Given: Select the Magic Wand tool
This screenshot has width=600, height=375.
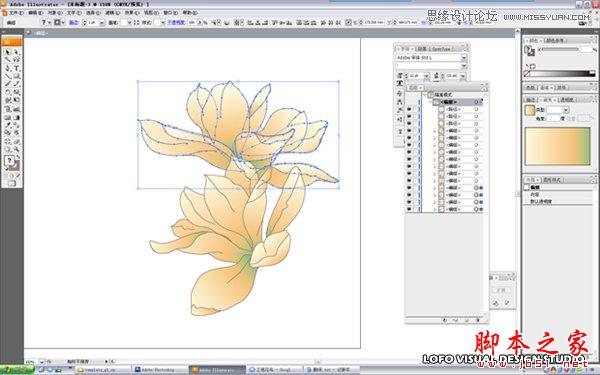Looking at the screenshot, I should [8, 60].
